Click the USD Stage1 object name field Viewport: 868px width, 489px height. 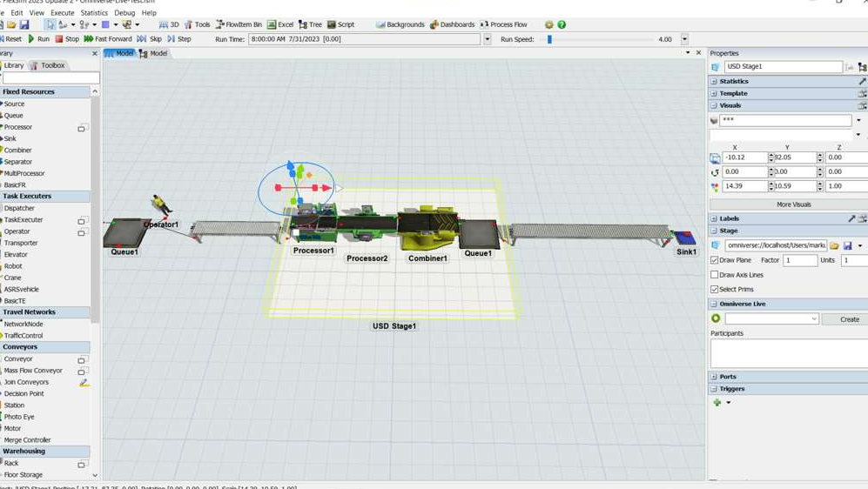[x=784, y=66]
